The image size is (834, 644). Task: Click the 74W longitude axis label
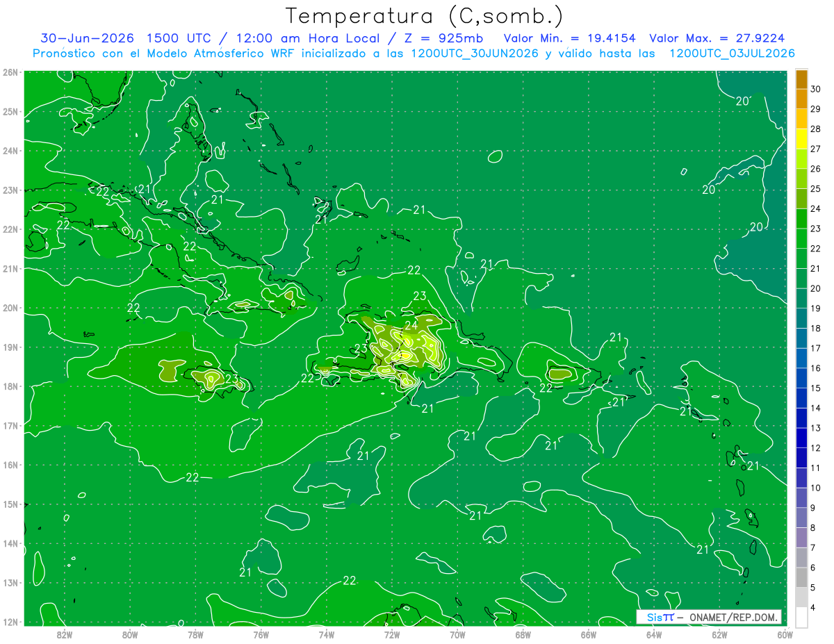click(x=326, y=634)
